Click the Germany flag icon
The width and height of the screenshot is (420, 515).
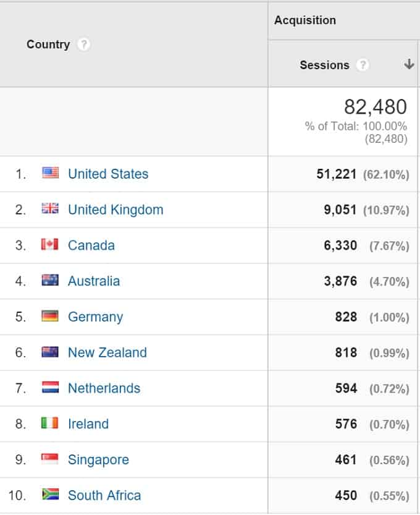50,316
